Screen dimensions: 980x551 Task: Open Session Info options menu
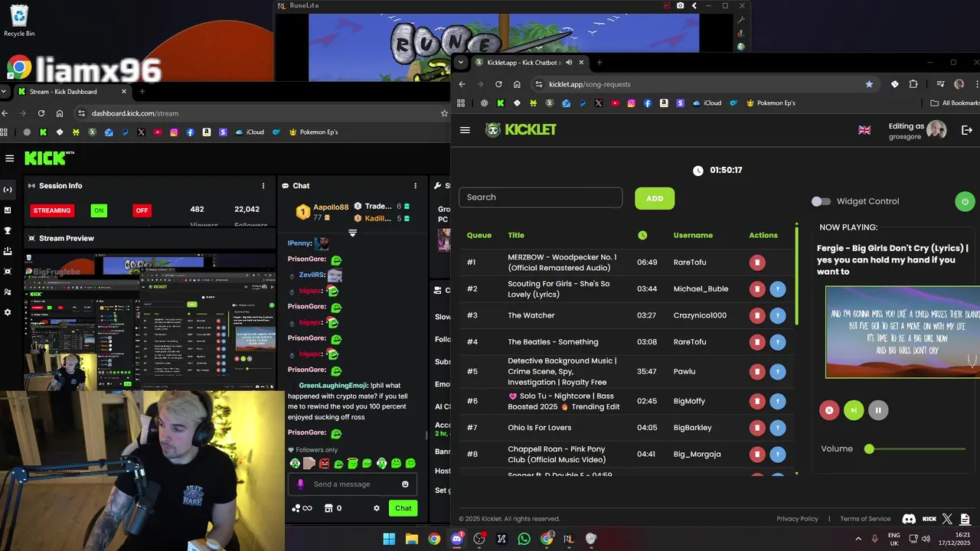(263, 186)
